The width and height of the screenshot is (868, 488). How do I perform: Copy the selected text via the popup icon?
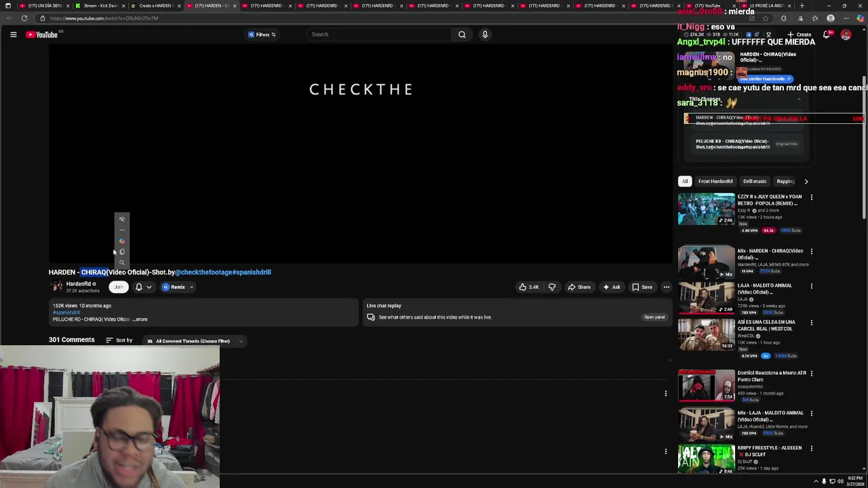(x=122, y=251)
